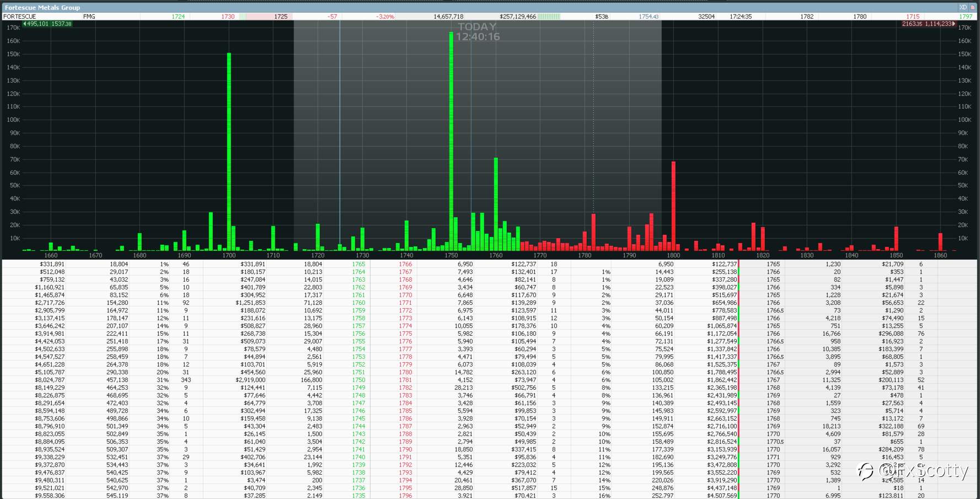The image size is (980, 499).
Task: Click the green buy/sell ratio progress bar
Action: [x=549, y=17]
